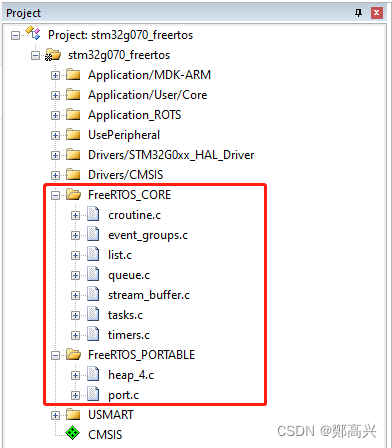Collapse the FreeRTOS_CORE group
The image size is (392, 448).
point(55,195)
